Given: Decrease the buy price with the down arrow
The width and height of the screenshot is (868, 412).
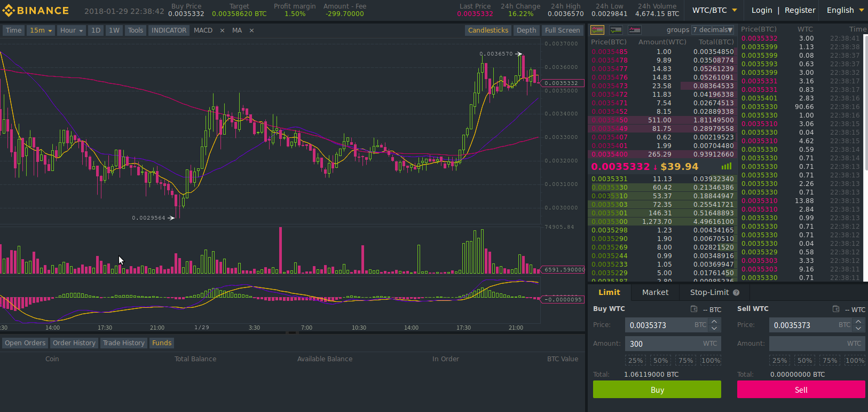Looking at the screenshot, I should pyautogui.click(x=714, y=328).
